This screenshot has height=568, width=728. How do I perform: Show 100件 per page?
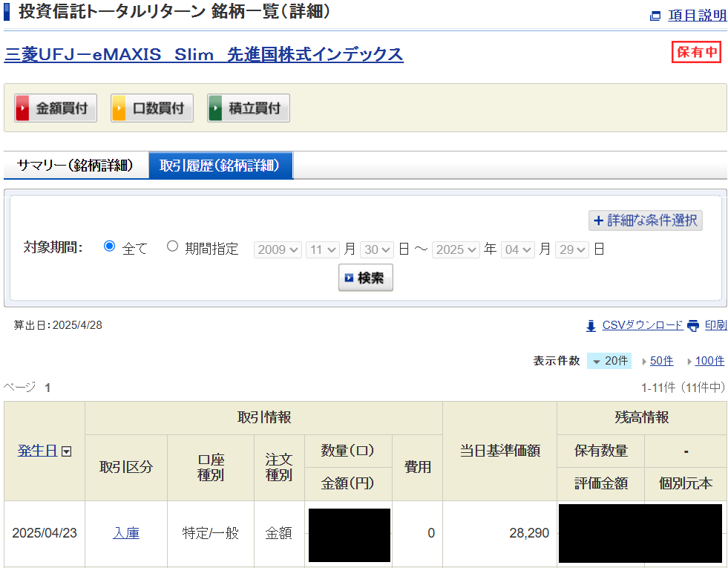(x=709, y=361)
